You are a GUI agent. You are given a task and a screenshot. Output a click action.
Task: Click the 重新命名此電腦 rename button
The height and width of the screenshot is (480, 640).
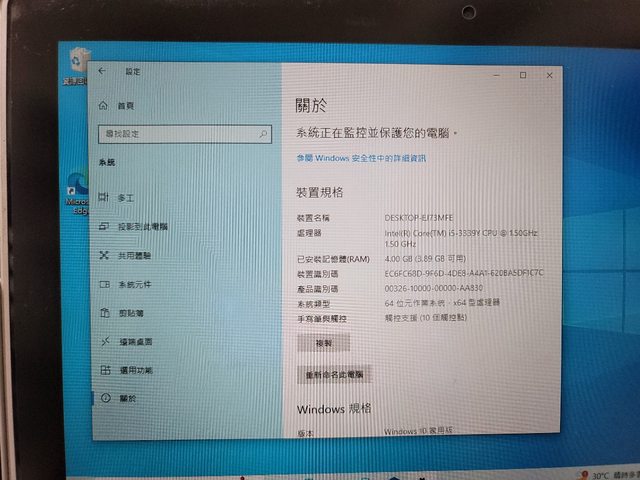[x=335, y=374]
